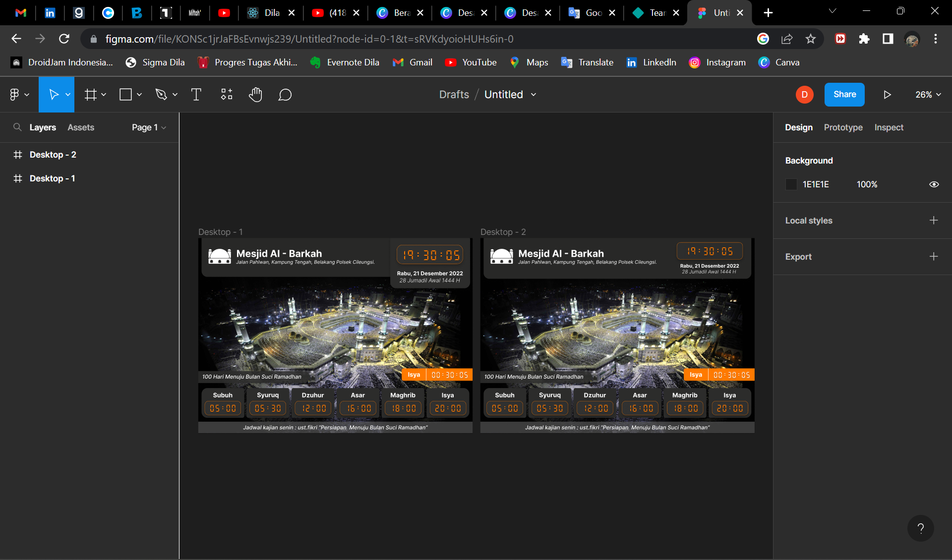Viewport: 952px width, 560px height.
Task: Select the Hand tool
Action: coord(255,94)
